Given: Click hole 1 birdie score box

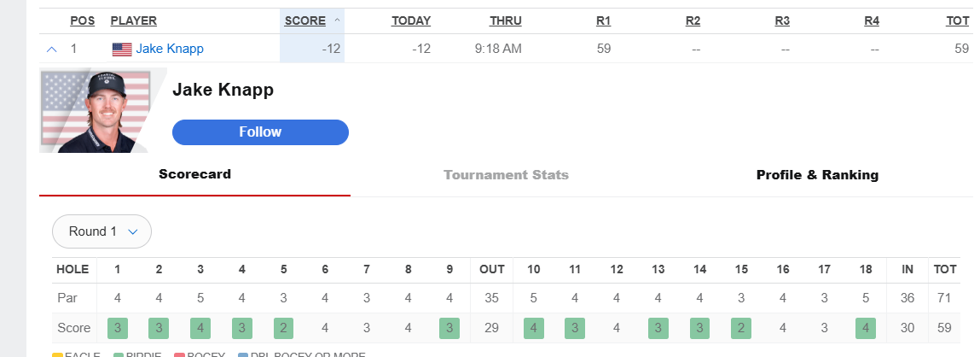Looking at the screenshot, I should click(x=118, y=328).
